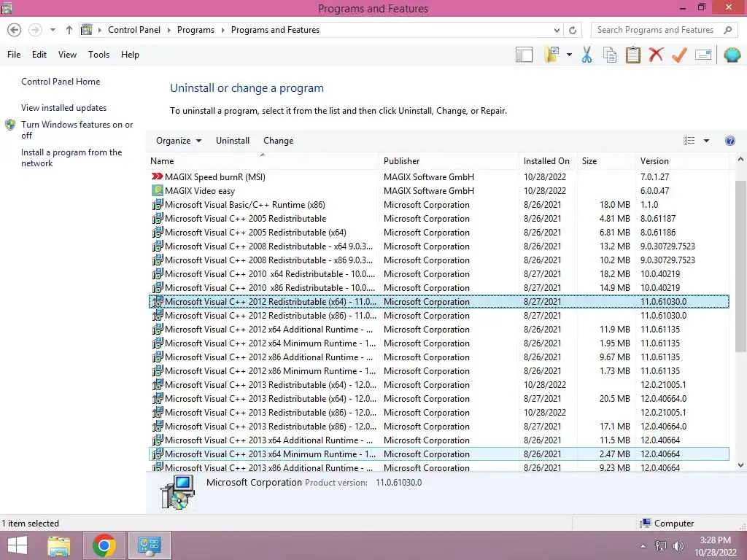Sort by the Size column header
Screen dimensions: 747x560
tap(606, 161)
